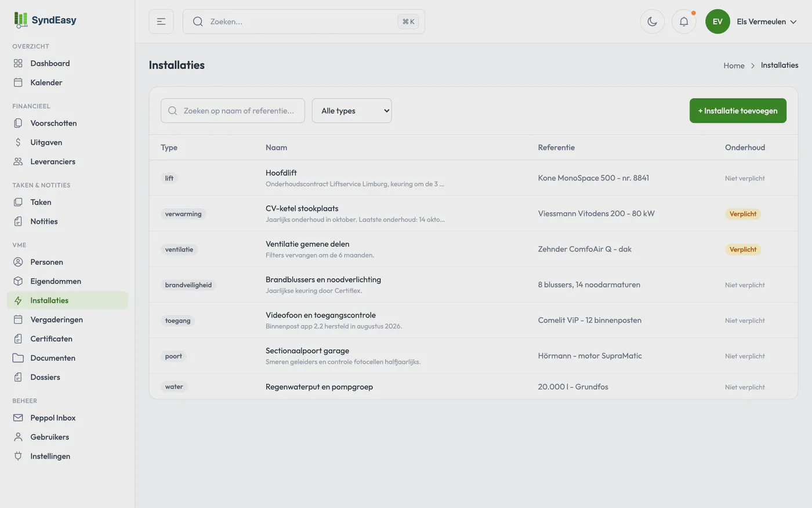Click Comelit ViP 12 binnenposten cell
Viewport: 812px width, 508px height.
(x=589, y=320)
